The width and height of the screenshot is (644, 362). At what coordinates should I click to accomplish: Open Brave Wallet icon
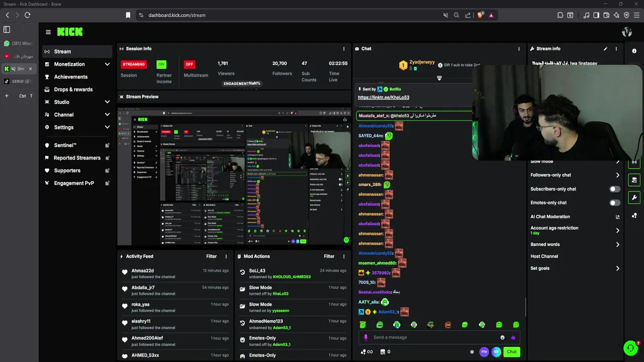pos(606,15)
